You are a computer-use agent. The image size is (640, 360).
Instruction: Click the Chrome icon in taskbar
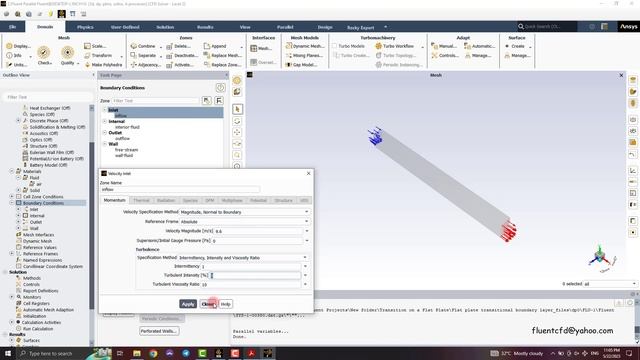[153, 353]
